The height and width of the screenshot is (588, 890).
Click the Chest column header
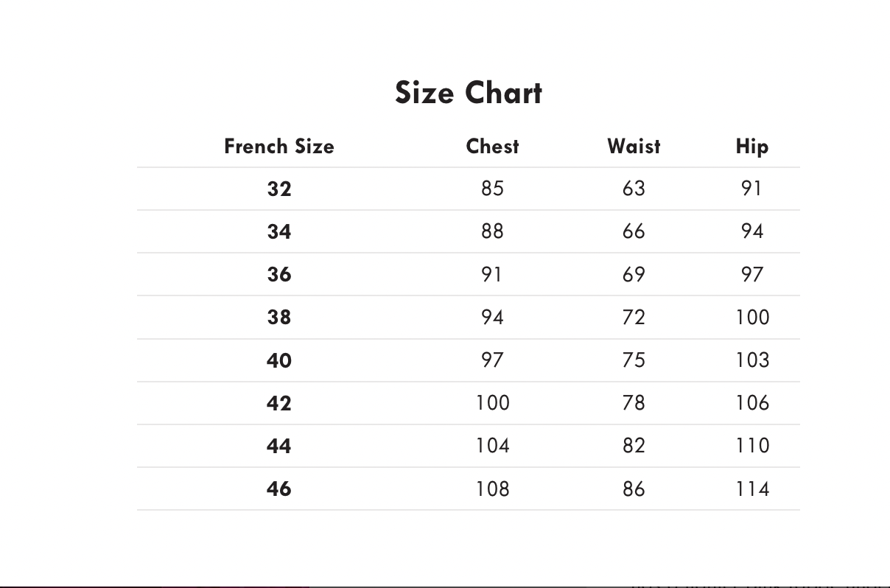coord(492,146)
